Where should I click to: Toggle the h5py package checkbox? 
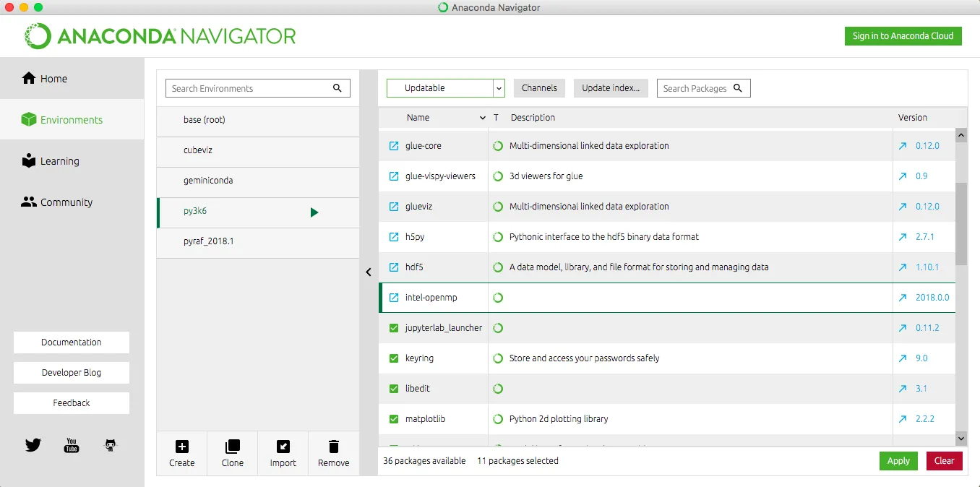click(394, 237)
